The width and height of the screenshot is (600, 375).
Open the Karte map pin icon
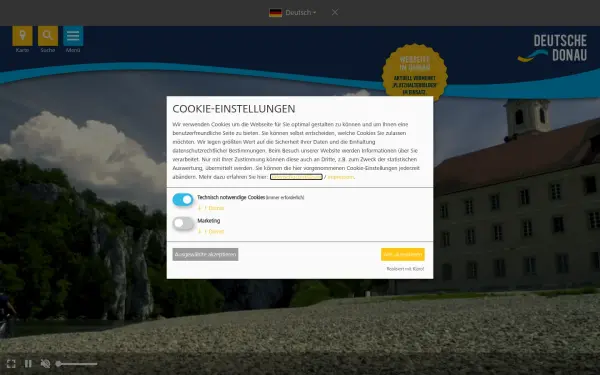pyautogui.click(x=22, y=36)
